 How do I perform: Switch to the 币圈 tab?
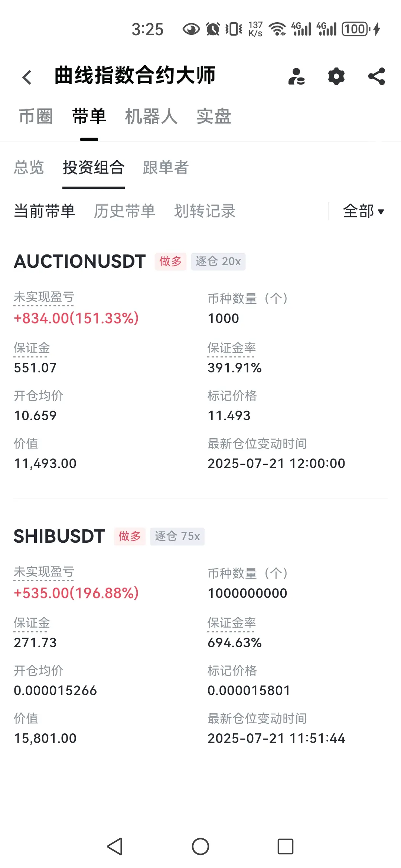[36, 116]
